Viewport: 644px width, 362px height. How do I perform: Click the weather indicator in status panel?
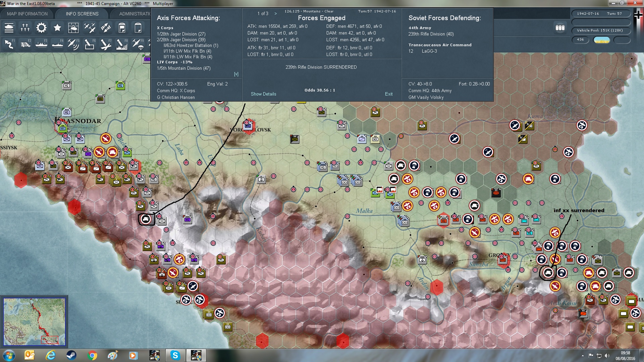[601, 40]
